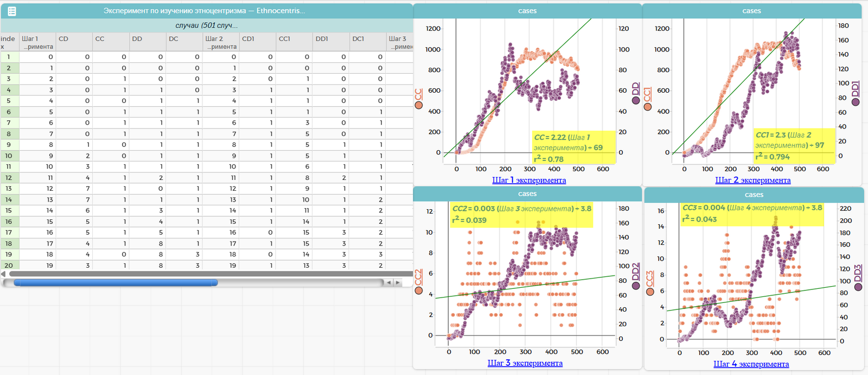Click the orange CC legend circle
The image size is (868, 375).
click(x=418, y=105)
